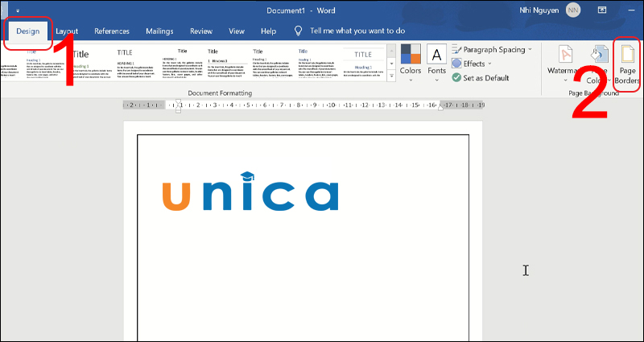Click the Set as Default checkmark icon
The height and width of the screenshot is (342, 644).
pyautogui.click(x=456, y=78)
